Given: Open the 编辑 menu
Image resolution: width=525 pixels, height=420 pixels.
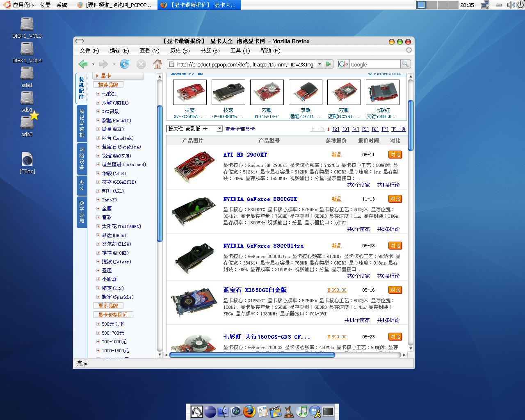Looking at the screenshot, I should pos(119,50).
